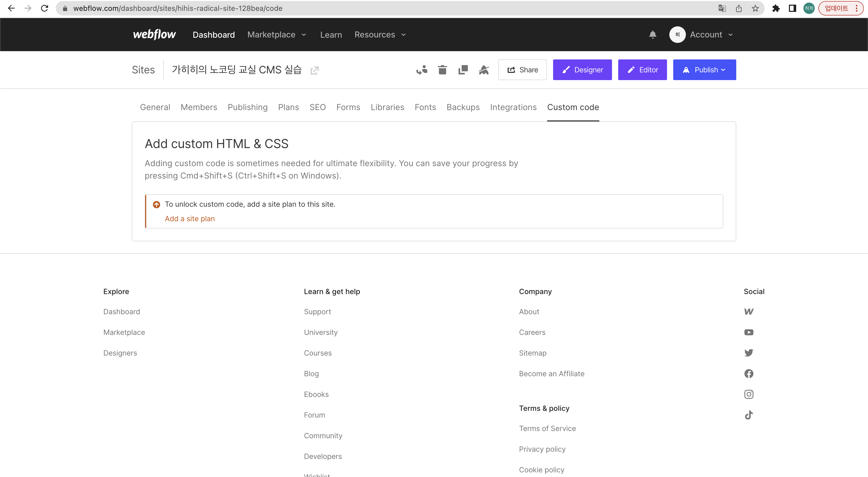Switch to the Fonts tab
Screen dimensions: 868x477
[425, 107]
